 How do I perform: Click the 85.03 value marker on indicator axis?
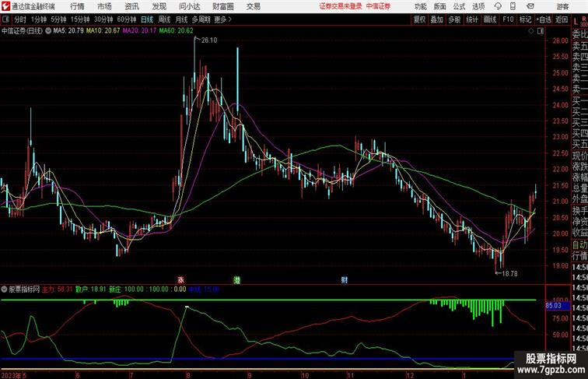coord(554,306)
